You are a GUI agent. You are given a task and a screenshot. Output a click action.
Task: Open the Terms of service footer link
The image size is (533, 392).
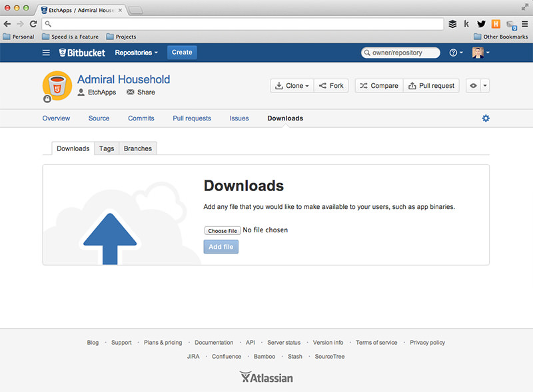[376, 342]
